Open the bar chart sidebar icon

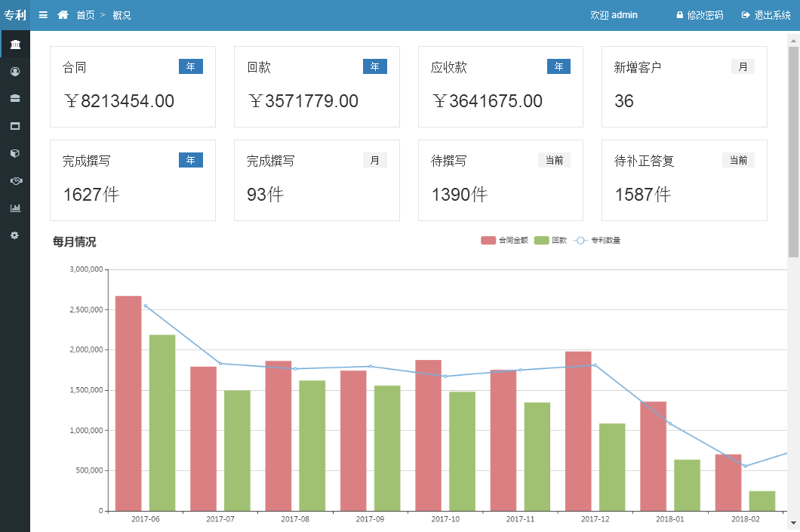click(15, 208)
